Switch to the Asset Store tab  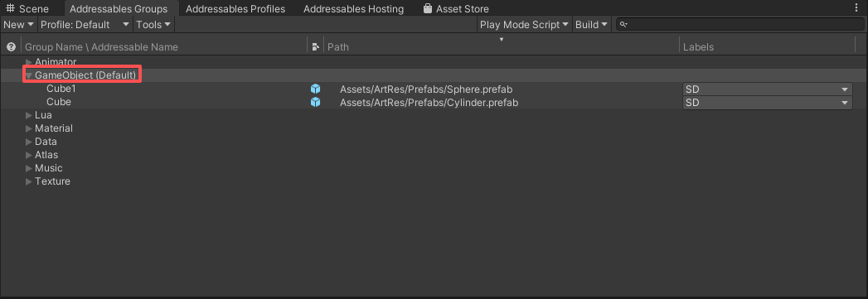pyautogui.click(x=456, y=9)
